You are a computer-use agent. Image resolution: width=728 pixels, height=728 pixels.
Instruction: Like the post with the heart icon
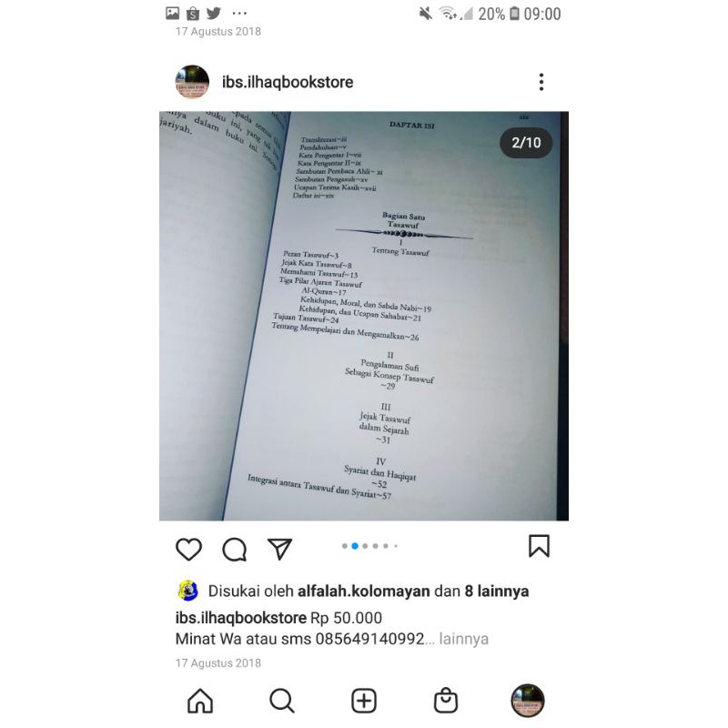(x=188, y=549)
